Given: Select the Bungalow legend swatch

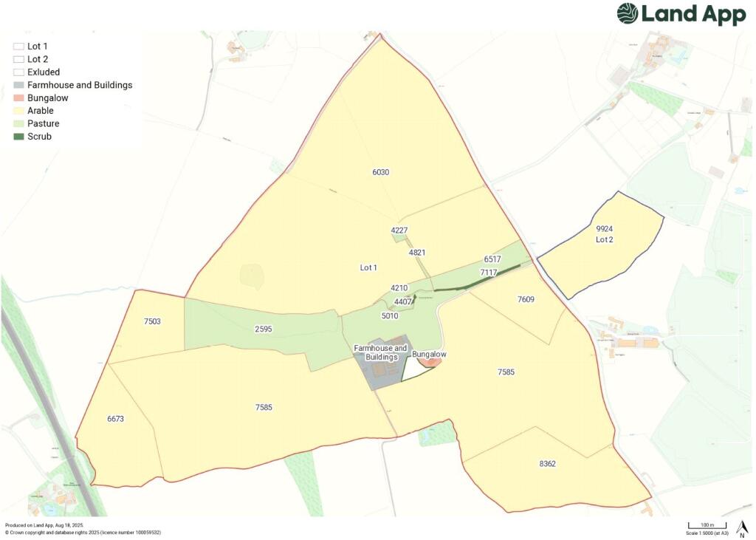Looking at the screenshot, I should (18, 98).
